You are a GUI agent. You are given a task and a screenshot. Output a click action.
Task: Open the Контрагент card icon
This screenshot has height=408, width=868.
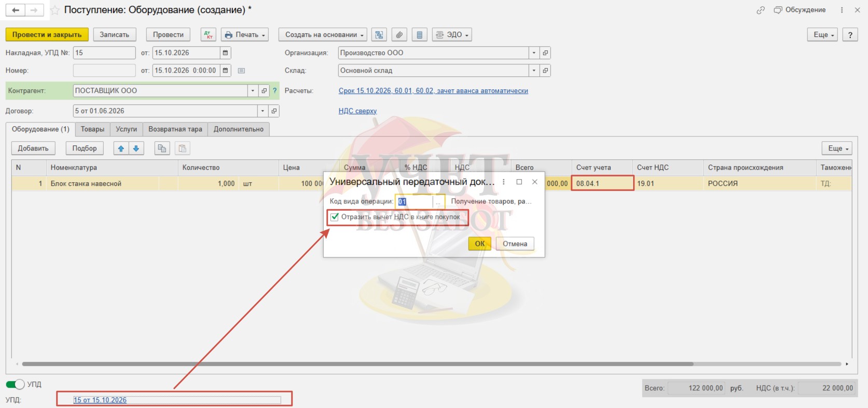click(264, 91)
